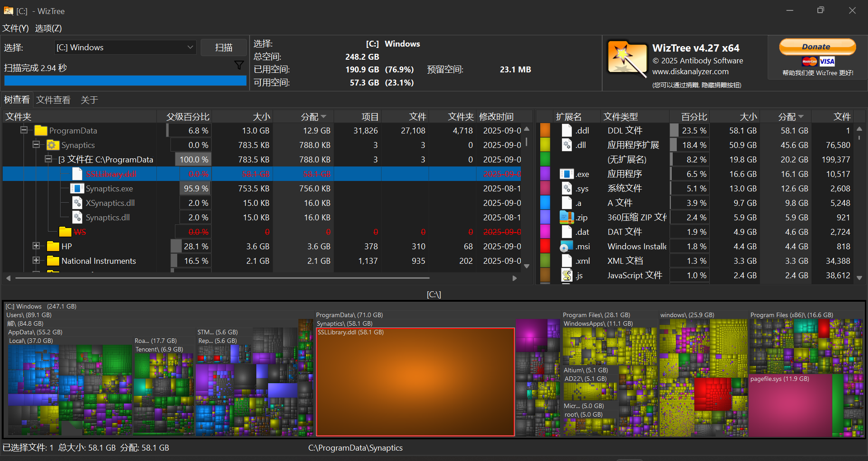Sort by the 父级百分比 column header
The height and width of the screenshot is (461, 868).
click(x=187, y=117)
